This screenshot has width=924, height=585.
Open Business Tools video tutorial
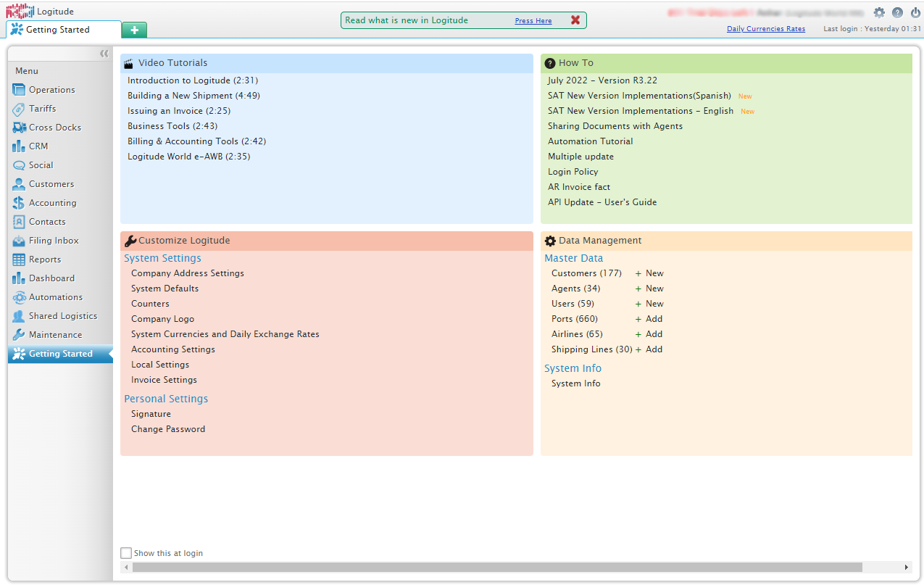(172, 126)
